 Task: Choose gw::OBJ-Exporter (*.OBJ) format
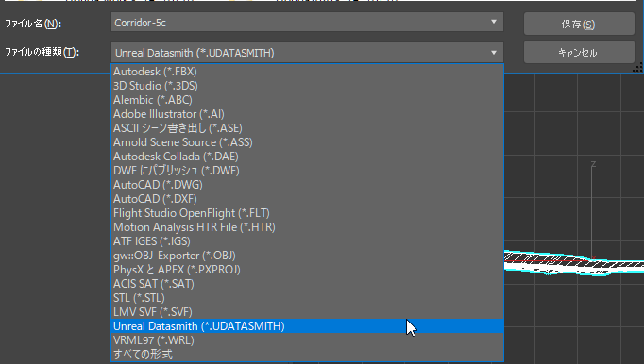307,256
